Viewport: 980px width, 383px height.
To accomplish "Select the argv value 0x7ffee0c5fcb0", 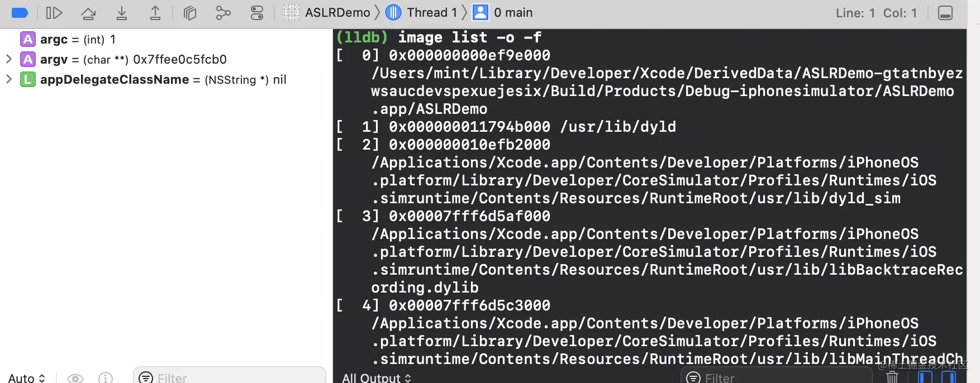I will [x=180, y=59].
